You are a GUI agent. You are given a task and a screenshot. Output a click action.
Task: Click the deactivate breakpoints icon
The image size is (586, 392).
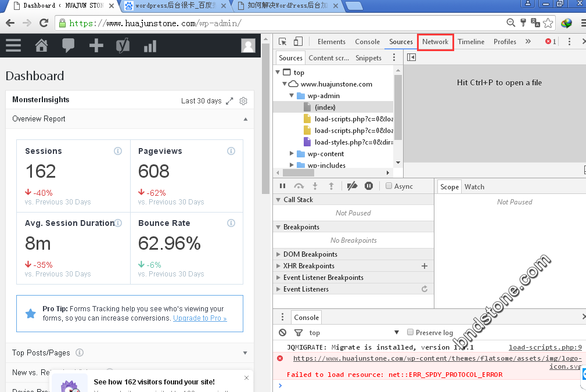(352, 186)
